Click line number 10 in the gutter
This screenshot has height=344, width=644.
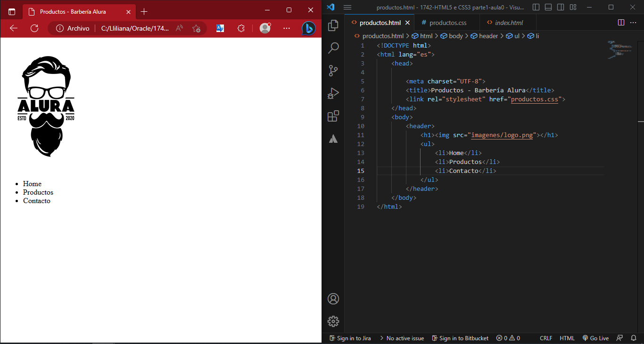click(x=361, y=126)
